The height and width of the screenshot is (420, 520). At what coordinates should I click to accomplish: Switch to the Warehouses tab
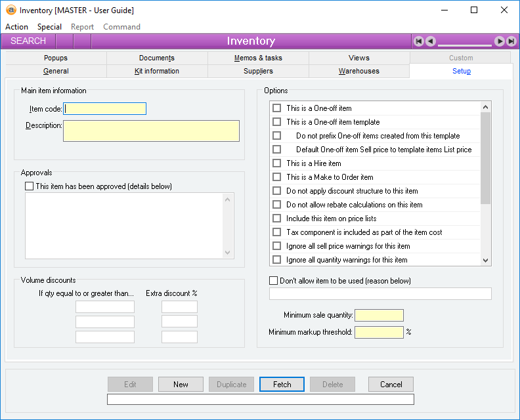pos(358,71)
